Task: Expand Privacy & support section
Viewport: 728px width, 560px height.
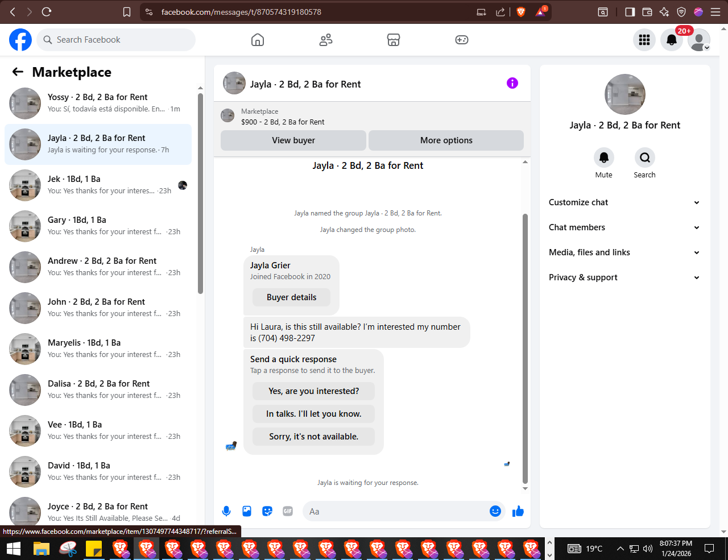Action: 624,277
